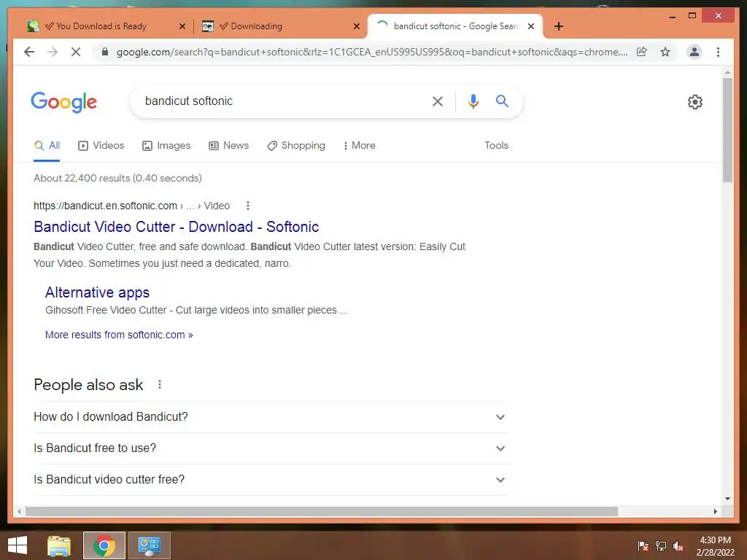Click the muted volume tray icon
747x560 pixels.
coord(678,545)
